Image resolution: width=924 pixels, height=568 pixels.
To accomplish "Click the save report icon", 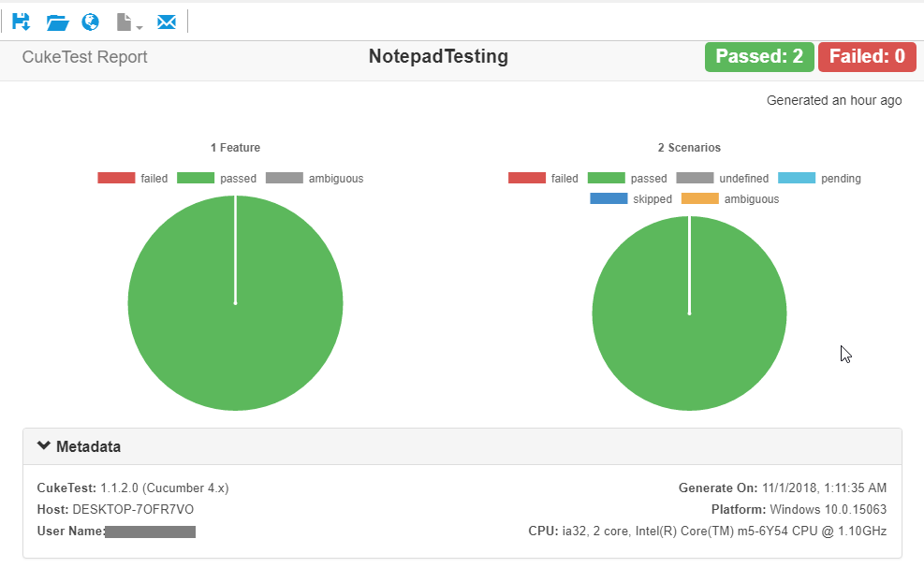I will pos(22,22).
